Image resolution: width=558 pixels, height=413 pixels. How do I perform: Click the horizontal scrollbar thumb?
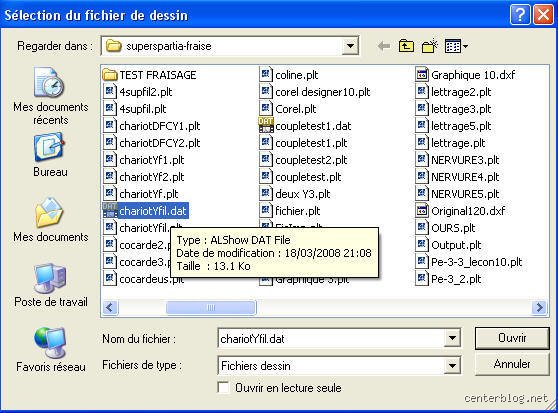click(211, 307)
